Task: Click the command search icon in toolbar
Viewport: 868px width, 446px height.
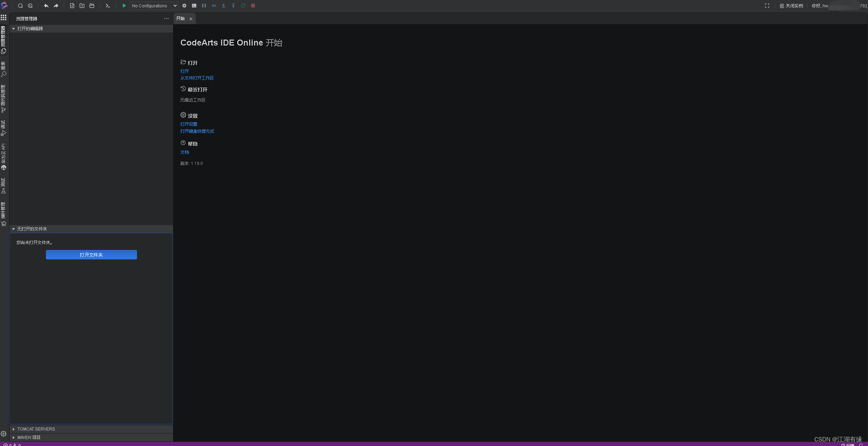Action: point(30,6)
